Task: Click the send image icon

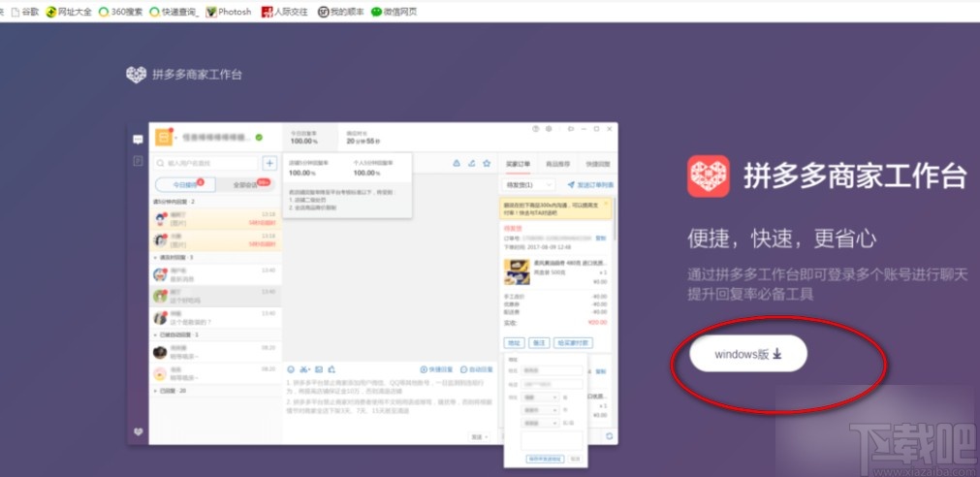Action: (x=319, y=369)
